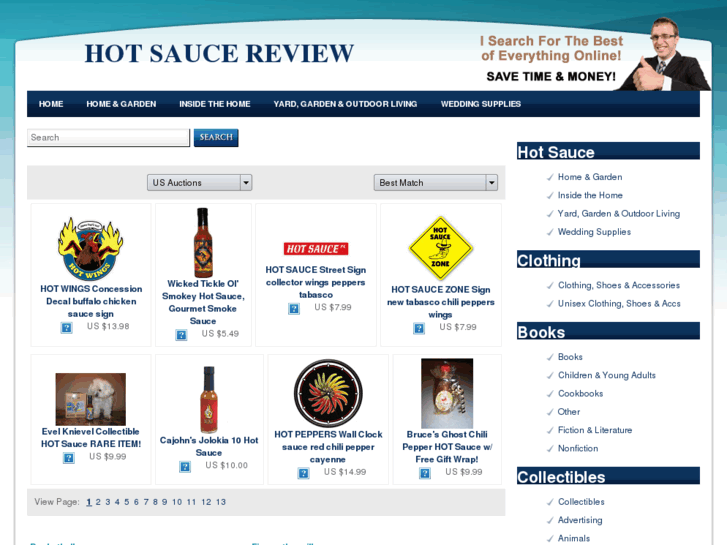
Task: Open HOT SAUCE ZONE Sign listing title
Action: tap(440, 301)
